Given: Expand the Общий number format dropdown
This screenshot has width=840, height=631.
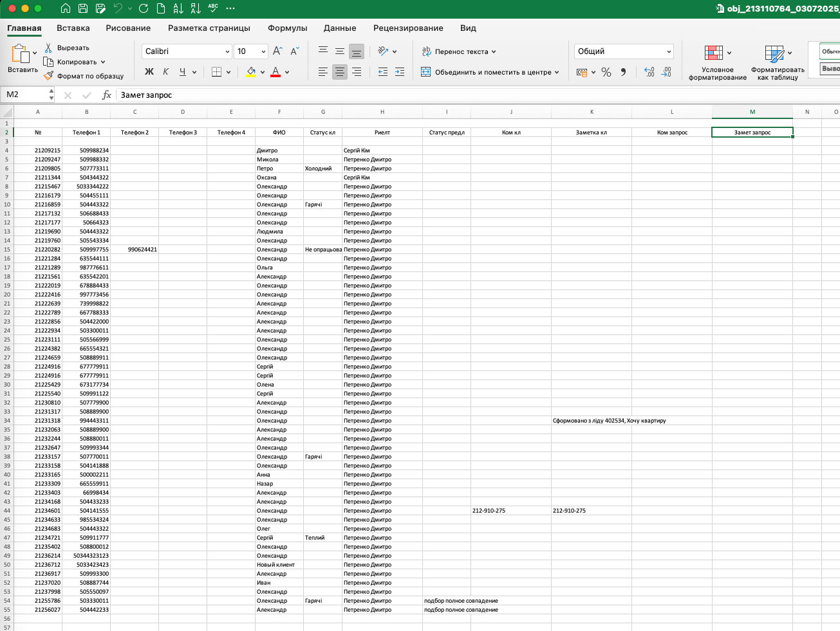Looking at the screenshot, I should (669, 51).
